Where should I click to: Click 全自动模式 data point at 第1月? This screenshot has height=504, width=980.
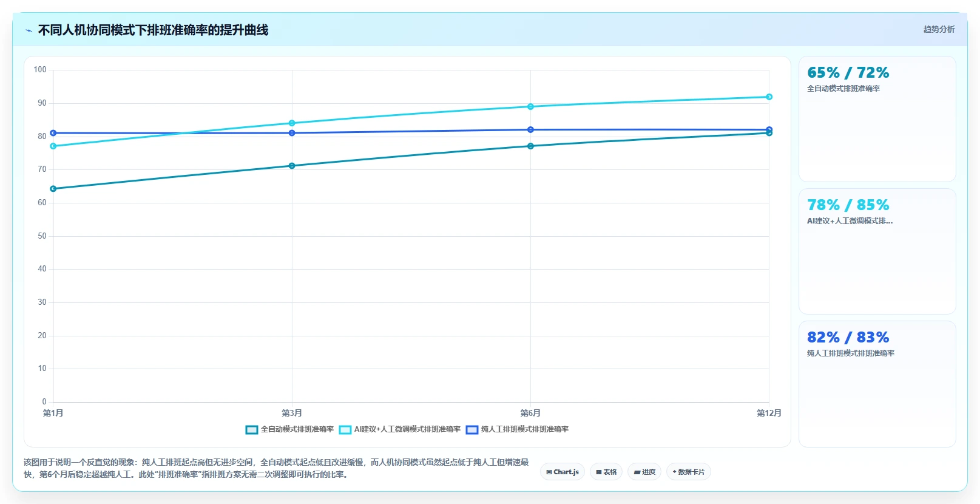point(53,189)
